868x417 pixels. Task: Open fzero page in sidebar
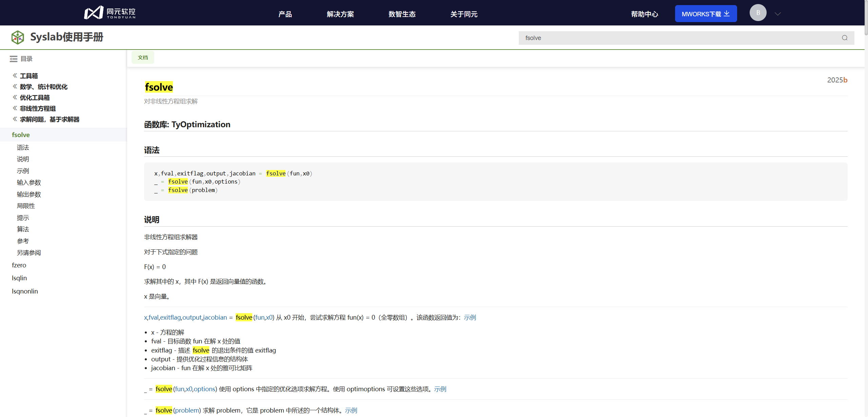(x=19, y=265)
